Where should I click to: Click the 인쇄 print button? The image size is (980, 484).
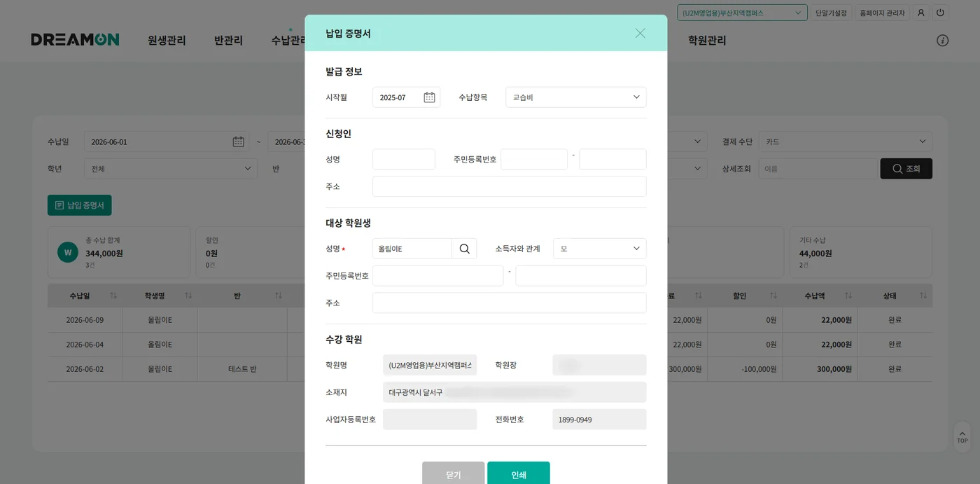(x=519, y=473)
